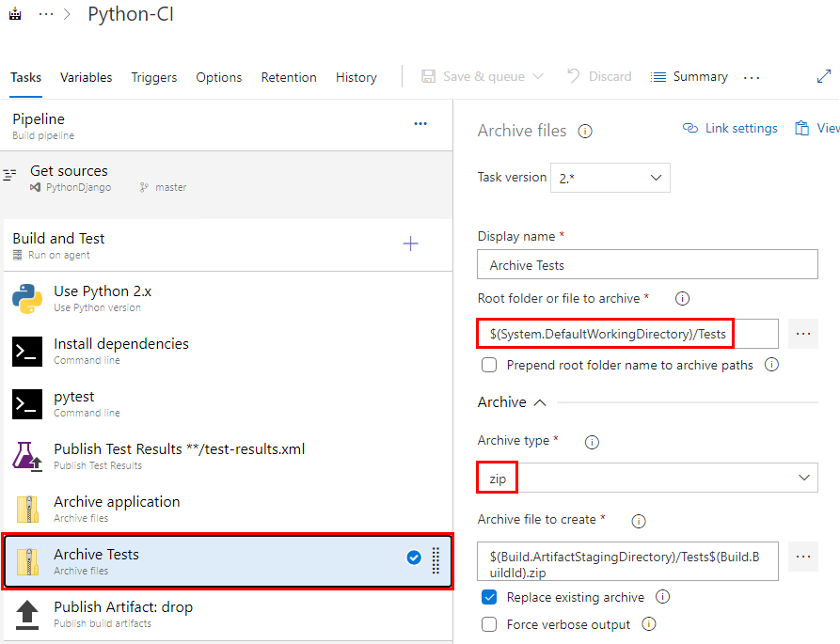Open the breadcrumb ellipsis next to Python-CI
The width and height of the screenshot is (840, 644).
tap(46, 14)
